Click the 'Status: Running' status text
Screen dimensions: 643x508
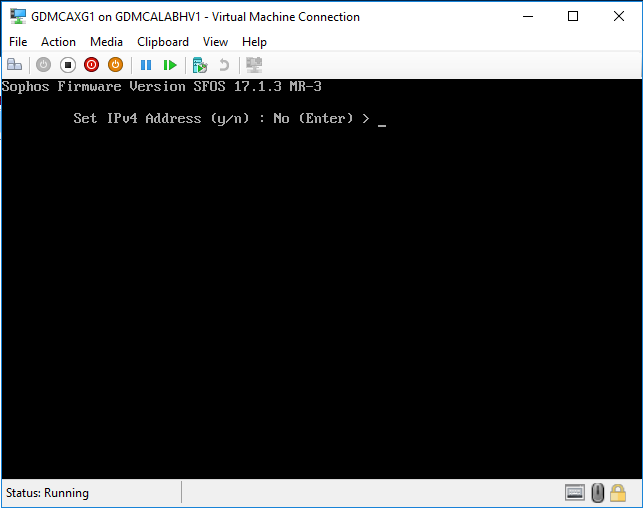(47, 492)
